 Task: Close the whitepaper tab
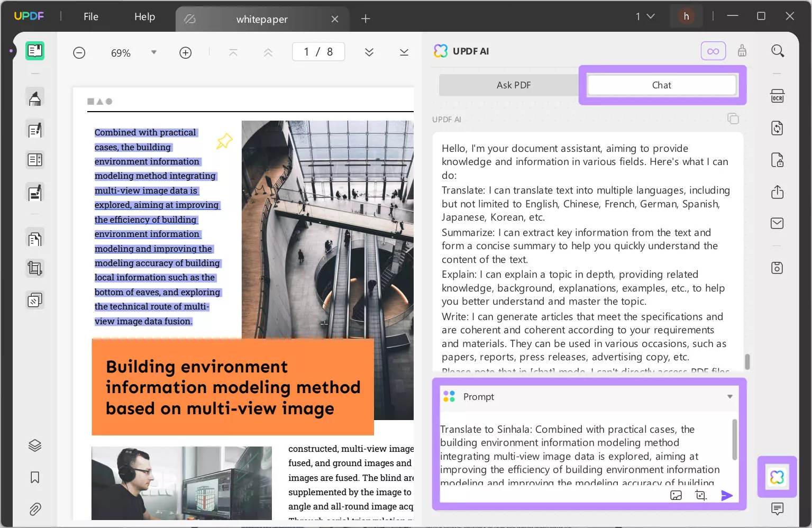335,20
